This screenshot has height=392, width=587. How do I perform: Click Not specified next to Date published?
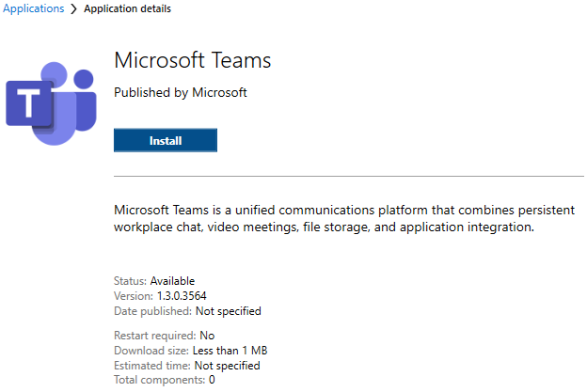[229, 311]
